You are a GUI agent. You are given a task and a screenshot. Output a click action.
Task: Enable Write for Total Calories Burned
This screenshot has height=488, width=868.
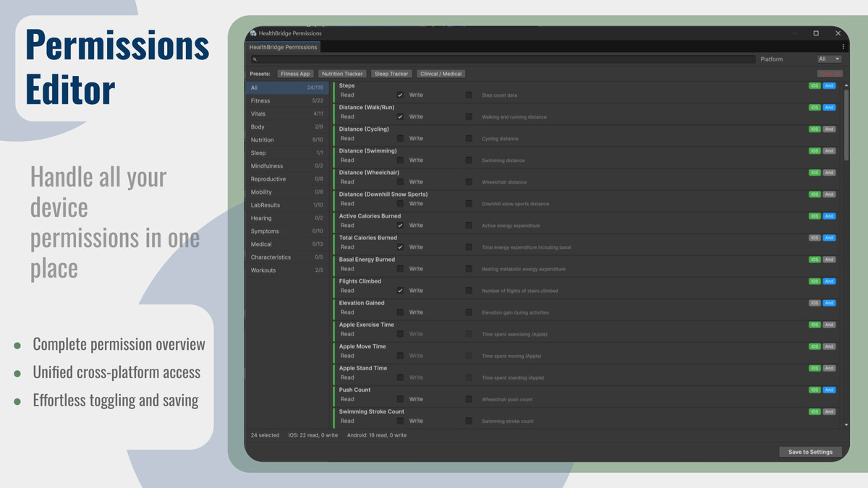pyautogui.click(x=469, y=247)
